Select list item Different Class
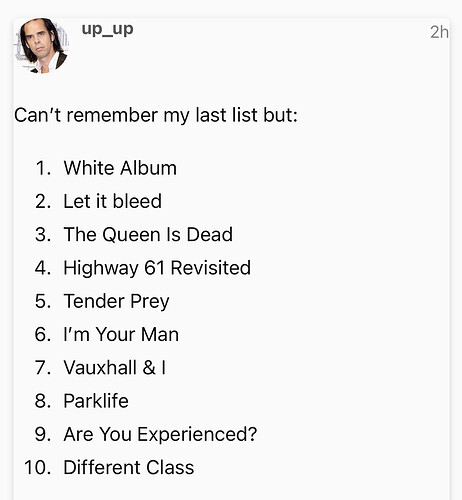462x500 pixels. [x=129, y=467]
